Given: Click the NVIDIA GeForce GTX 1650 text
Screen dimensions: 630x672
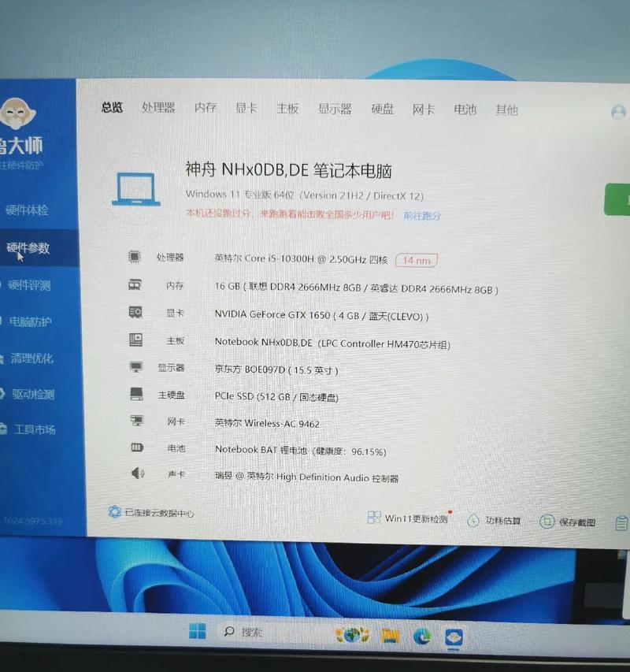Looking at the screenshot, I should coord(321,315).
